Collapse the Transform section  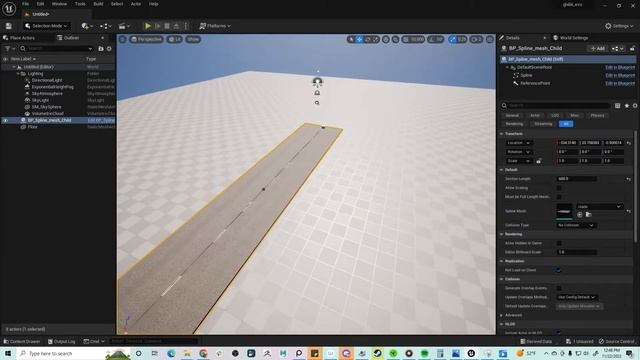point(502,134)
